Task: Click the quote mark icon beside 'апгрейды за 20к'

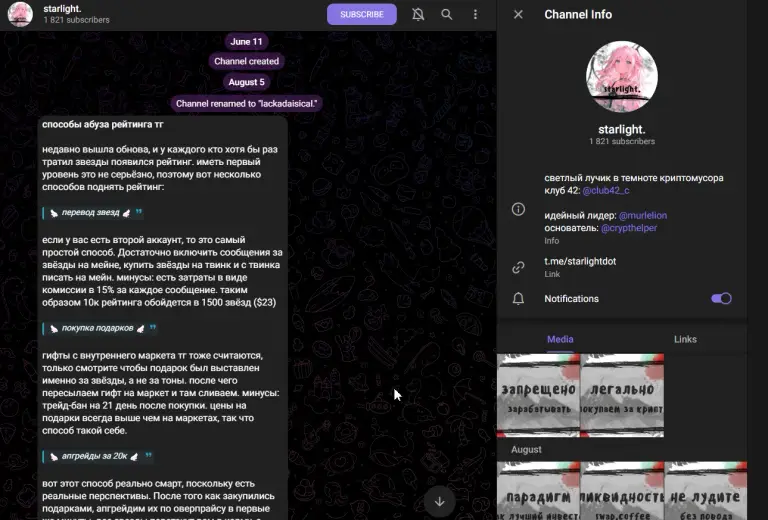Action: tap(148, 455)
